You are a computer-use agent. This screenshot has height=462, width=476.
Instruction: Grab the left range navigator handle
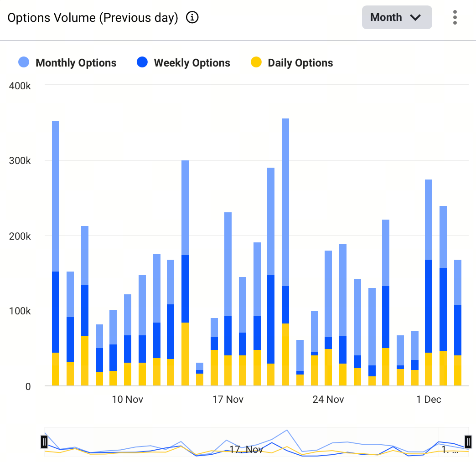[x=44, y=442]
